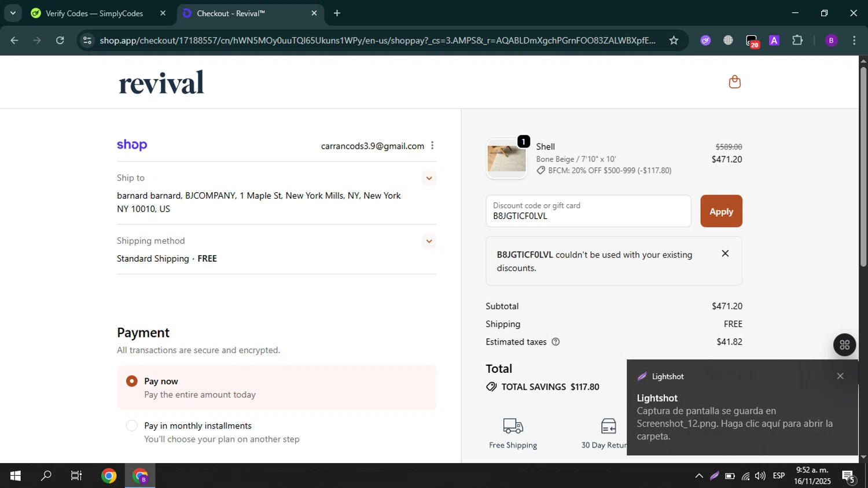Screen dimensions: 868x488
Task: Close the Verify Codes SimplyCodes tab
Action: pyautogui.click(x=163, y=13)
